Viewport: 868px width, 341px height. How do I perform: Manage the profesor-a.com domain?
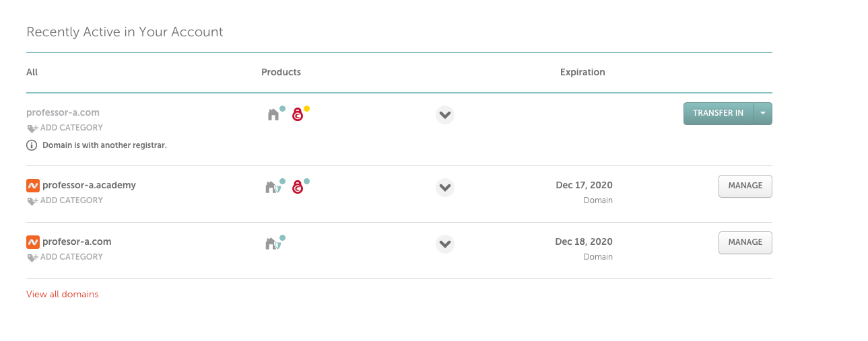(745, 243)
